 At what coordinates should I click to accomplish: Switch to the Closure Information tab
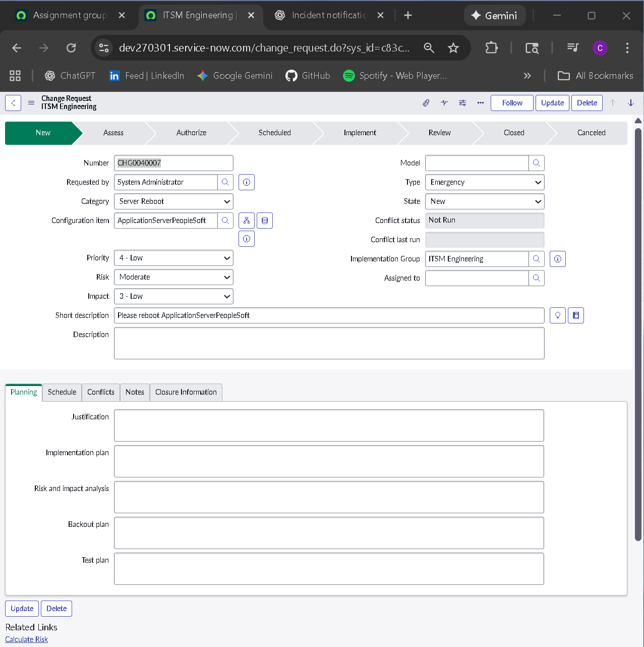[x=186, y=392]
